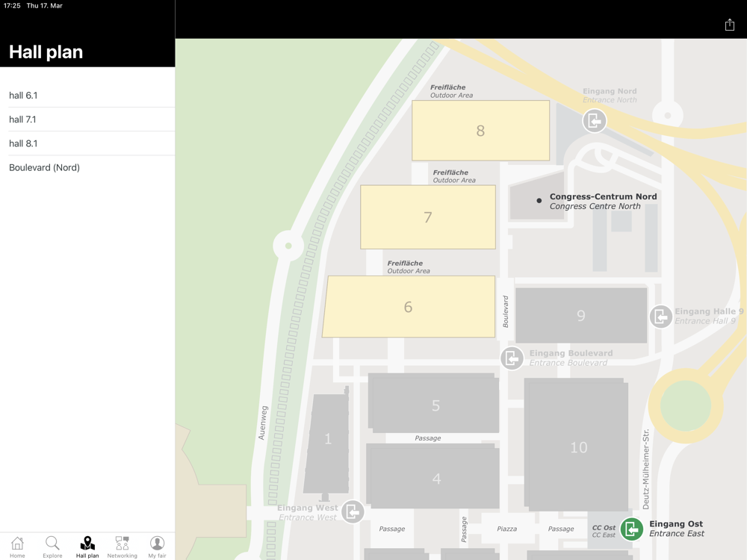
Task: Select hall 8.1 from the list
Action: click(87, 143)
